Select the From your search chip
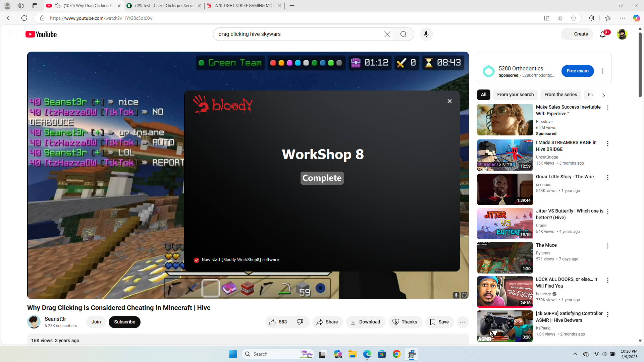This screenshot has height=362, width=644. pyautogui.click(x=515, y=95)
